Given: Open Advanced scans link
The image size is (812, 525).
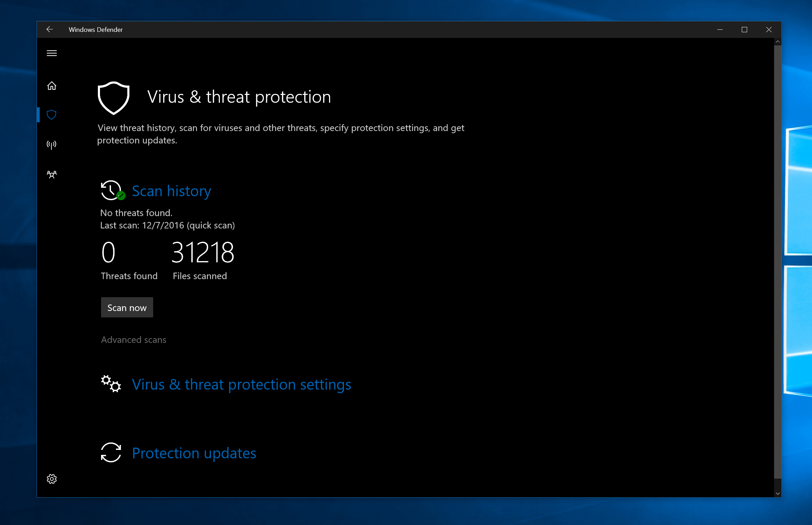Looking at the screenshot, I should (x=133, y=339).
